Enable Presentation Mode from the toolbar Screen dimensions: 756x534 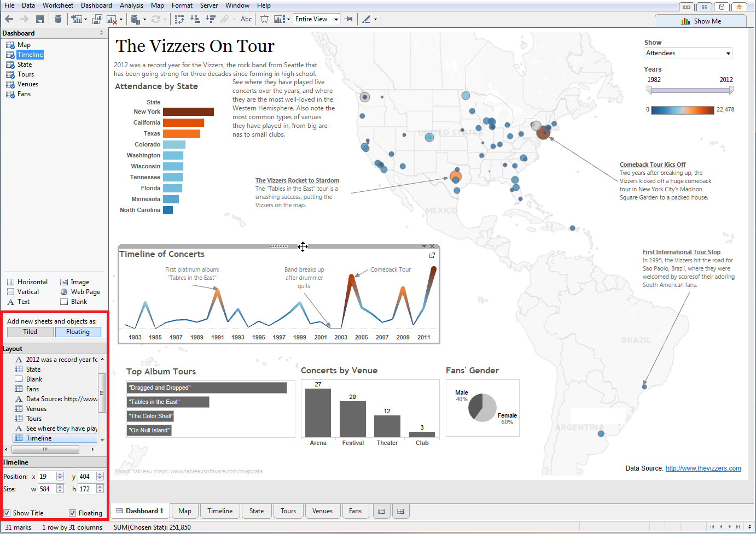tap(265, 19)
